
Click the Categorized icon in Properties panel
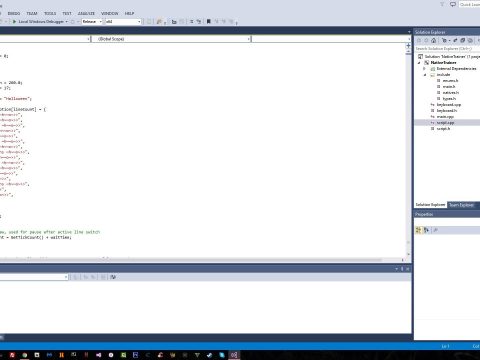419,230
